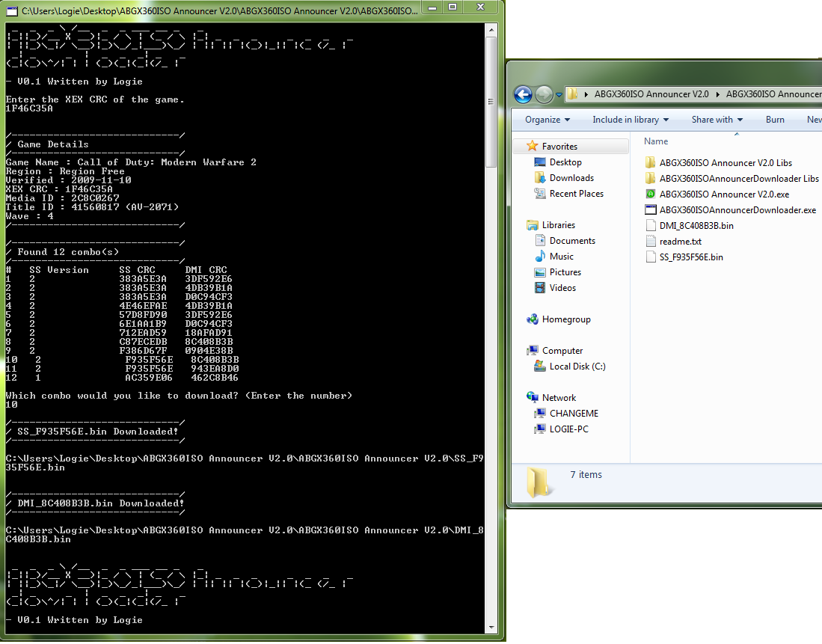822x644 pixels.
Task: Click the DMI_8C408B3B.bin file icon
Action: [651, 225]
